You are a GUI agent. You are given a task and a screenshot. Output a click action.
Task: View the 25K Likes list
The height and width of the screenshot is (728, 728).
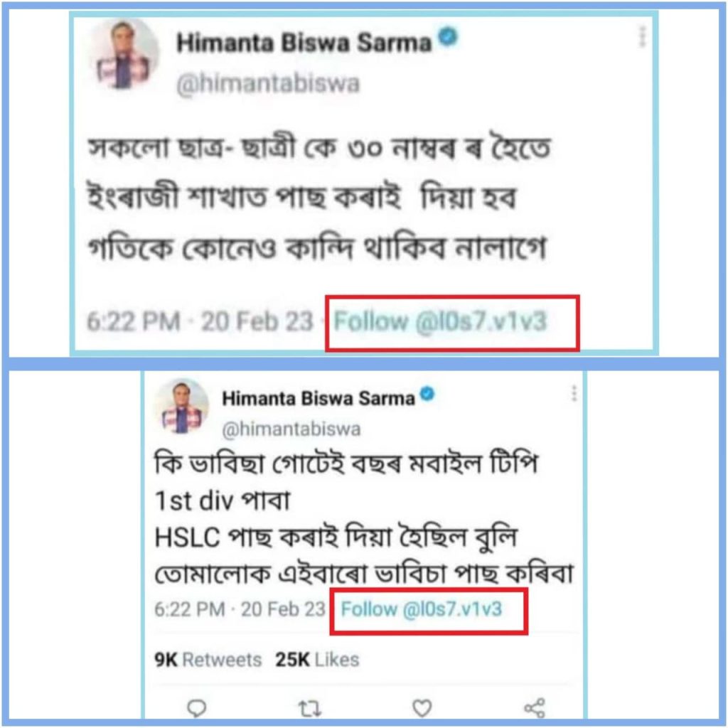(x=317, y=660)
